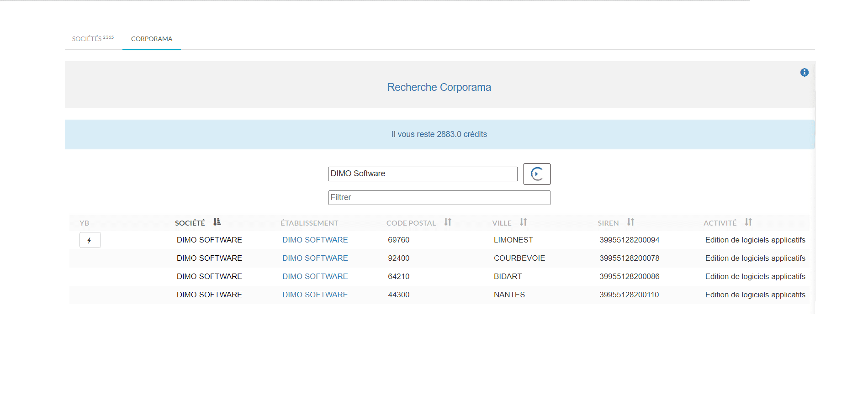Image resolution: width=868 pixels, height=411 pixels.
Task: Select the Corporama tab
Action: 152,39
